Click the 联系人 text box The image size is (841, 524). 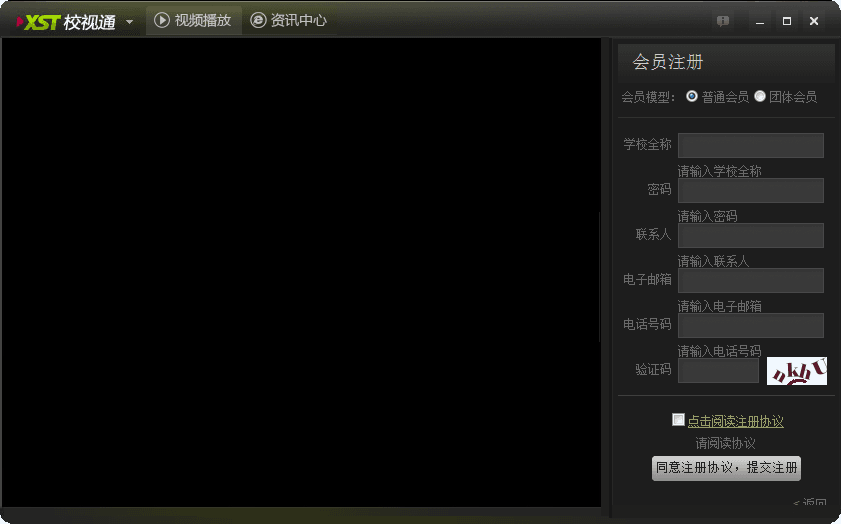pos(750,235)
